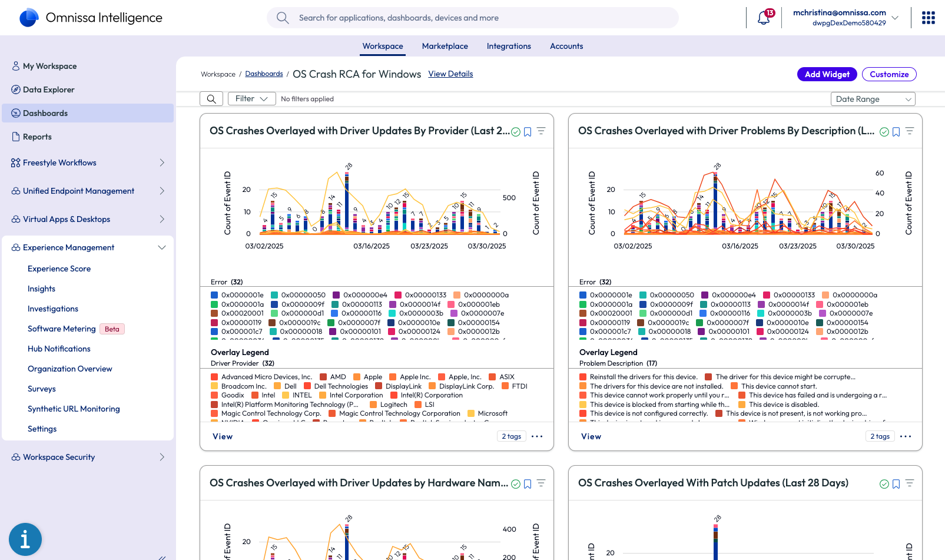
Task: Click the Add Widget button
Action: point(827,74)
